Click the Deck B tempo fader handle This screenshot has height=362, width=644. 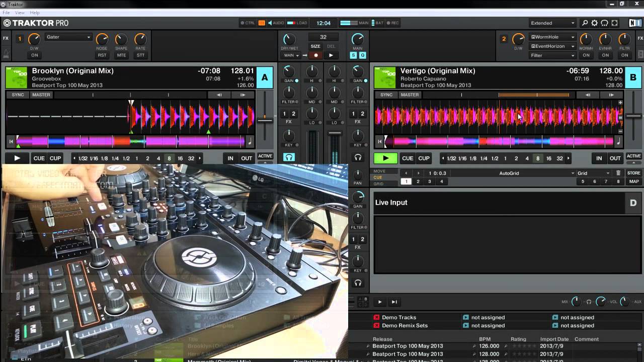pos(633,116)
